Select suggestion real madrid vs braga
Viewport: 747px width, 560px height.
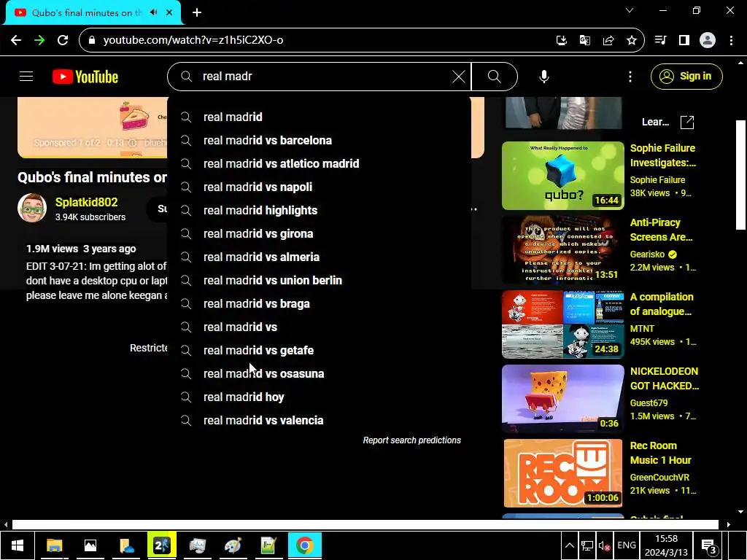[319, 303]
